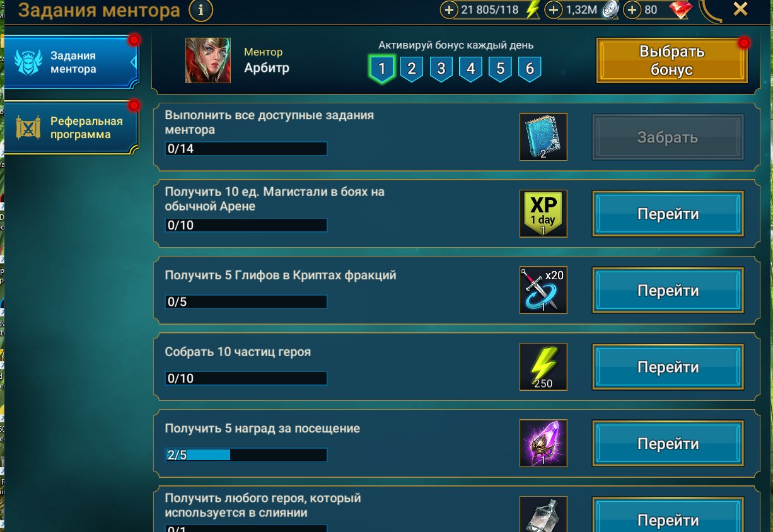Click Перейти for the Глифов crypt task

click(668, 291)
